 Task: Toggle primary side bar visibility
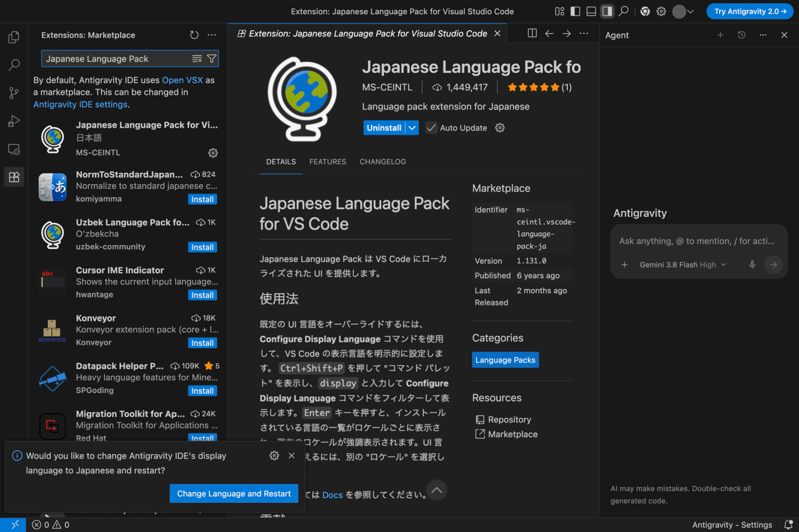(575, 11)
